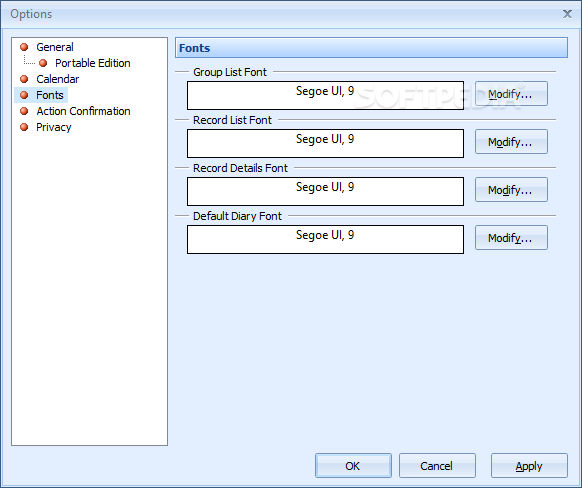Image resolution: width=582 pixels, height=488 pixels.
Task: Click the red bullet icon beside Calendar
Action: point(24,79)
